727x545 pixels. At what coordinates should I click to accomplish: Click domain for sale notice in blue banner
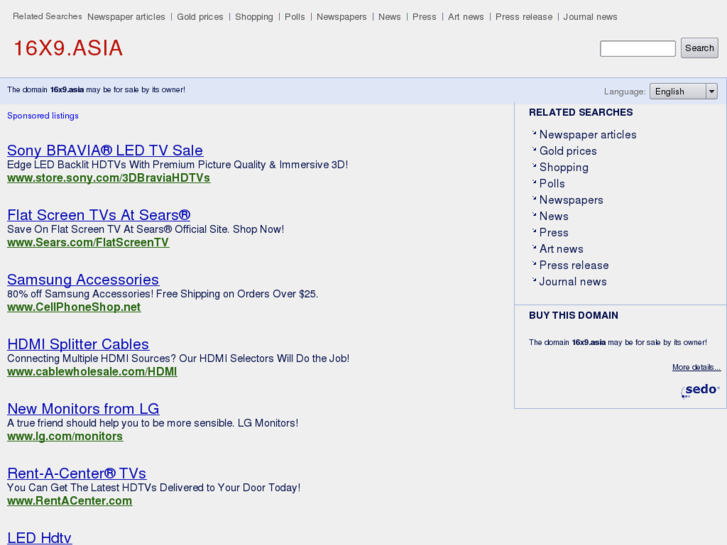tap(96, 90)
